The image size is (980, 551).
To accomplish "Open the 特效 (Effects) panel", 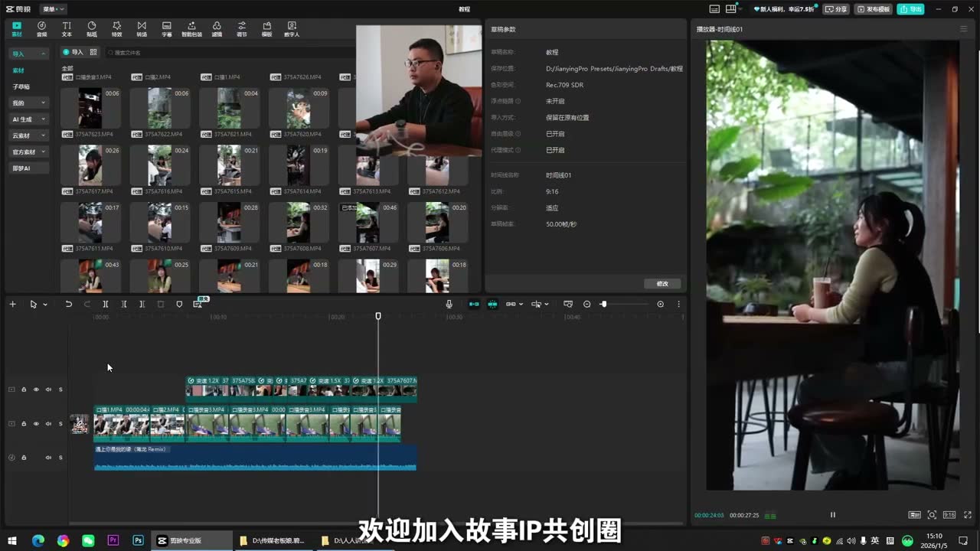I will tap(116, 29).
